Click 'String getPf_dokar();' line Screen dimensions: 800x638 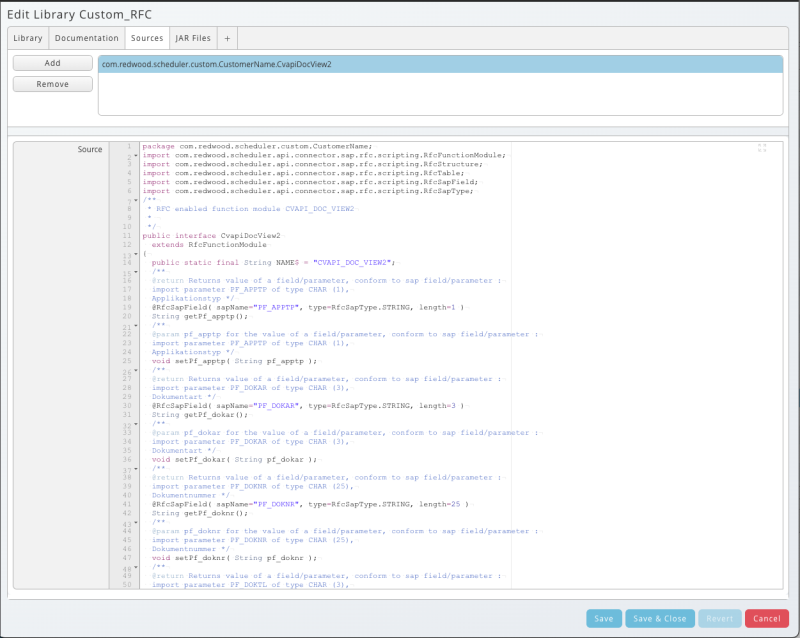pyautogui.click(x=199, y=414)
